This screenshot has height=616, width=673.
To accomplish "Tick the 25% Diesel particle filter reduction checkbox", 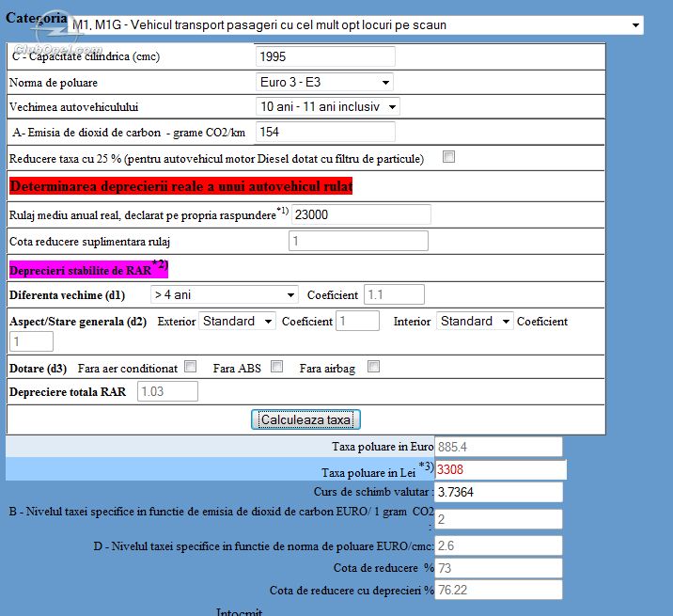I will [x=449, y=157].
